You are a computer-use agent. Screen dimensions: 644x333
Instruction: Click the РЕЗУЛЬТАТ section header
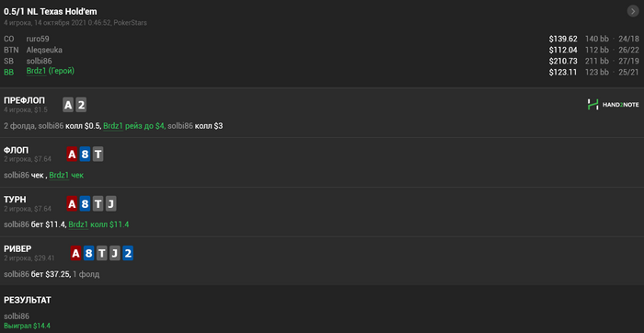coord(28,300)
